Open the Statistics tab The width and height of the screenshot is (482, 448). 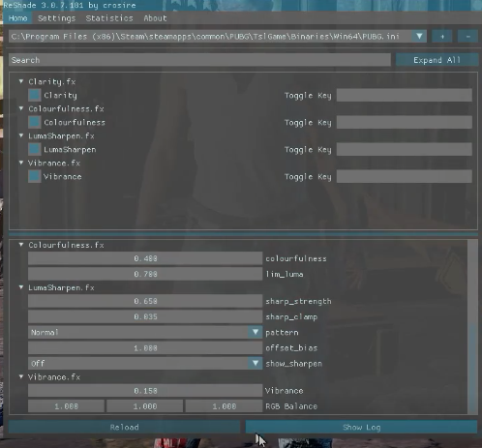click(109, 18)
